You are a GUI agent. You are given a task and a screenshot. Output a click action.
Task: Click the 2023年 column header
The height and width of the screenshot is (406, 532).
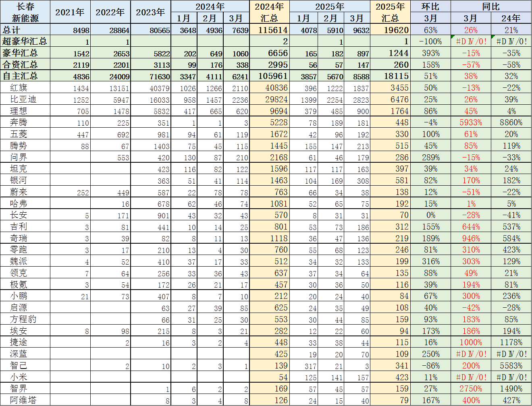coord(150,12)
